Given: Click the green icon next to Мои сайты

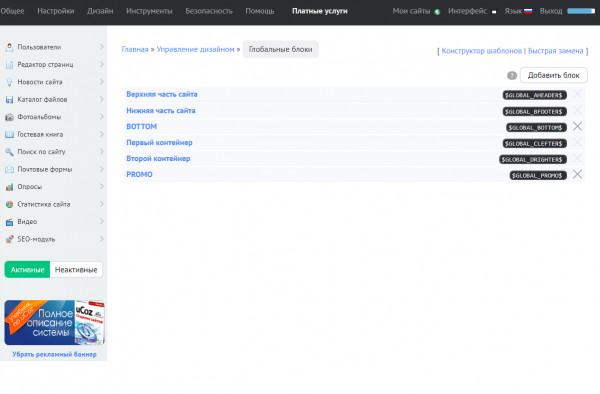Looking at the screenshot, I should click(x=437, y=12).
